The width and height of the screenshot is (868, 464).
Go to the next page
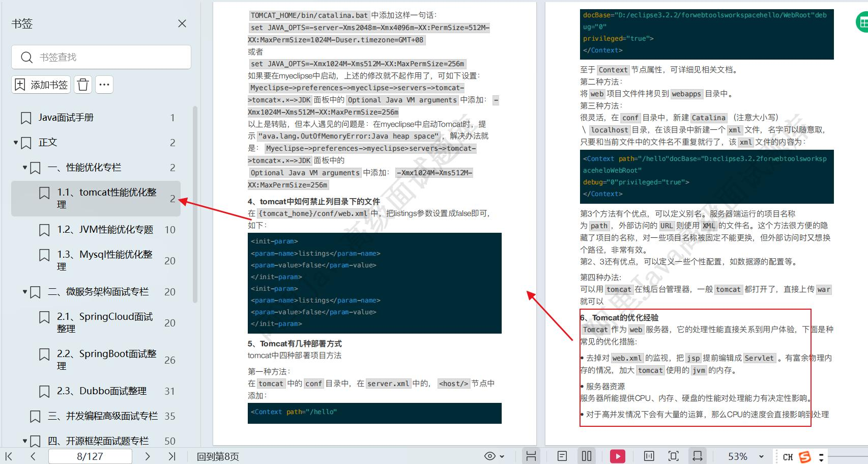(x=148, y=456)
